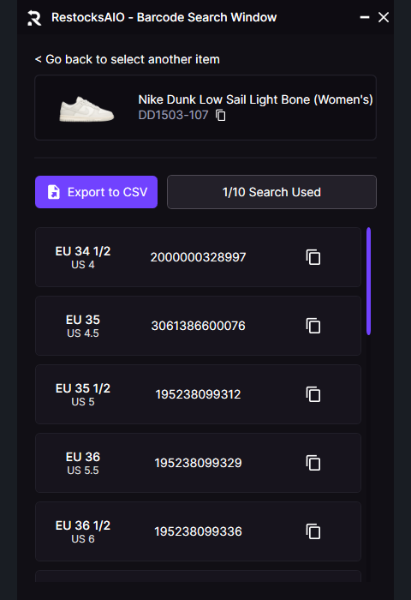
Task: Copy barcode for EU 34 1/2
Action: tap(313, 257)
